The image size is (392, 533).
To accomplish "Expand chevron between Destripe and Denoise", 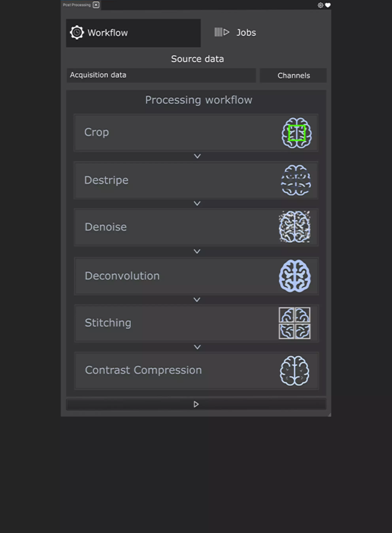I will point(197,203).
